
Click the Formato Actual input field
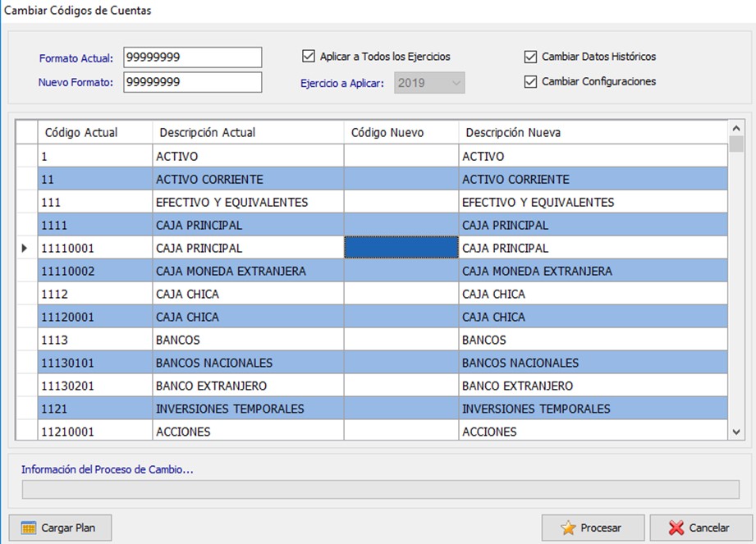point(192,57)
